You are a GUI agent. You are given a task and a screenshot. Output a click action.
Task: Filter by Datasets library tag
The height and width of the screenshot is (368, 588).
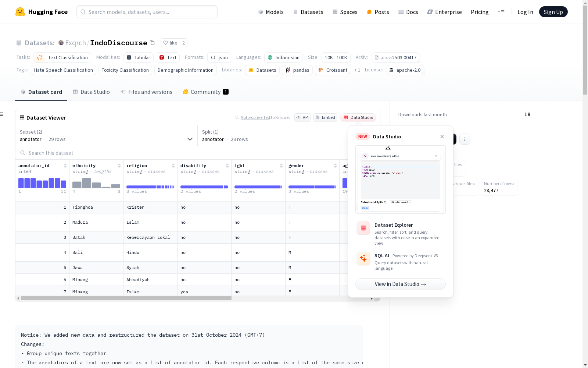[262, 70]
